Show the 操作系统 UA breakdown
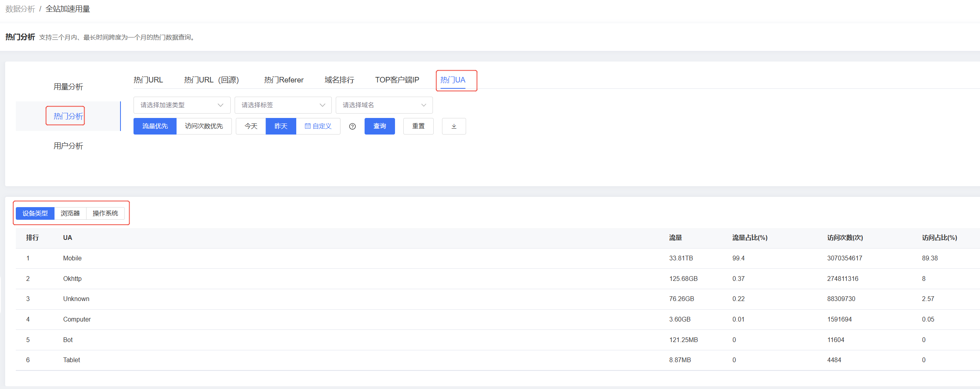The image size is (980, 389). click(105, 213)
